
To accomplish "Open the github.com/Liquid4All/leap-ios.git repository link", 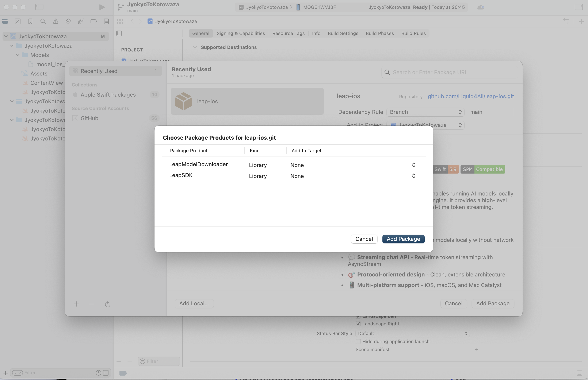I will 470,97.
